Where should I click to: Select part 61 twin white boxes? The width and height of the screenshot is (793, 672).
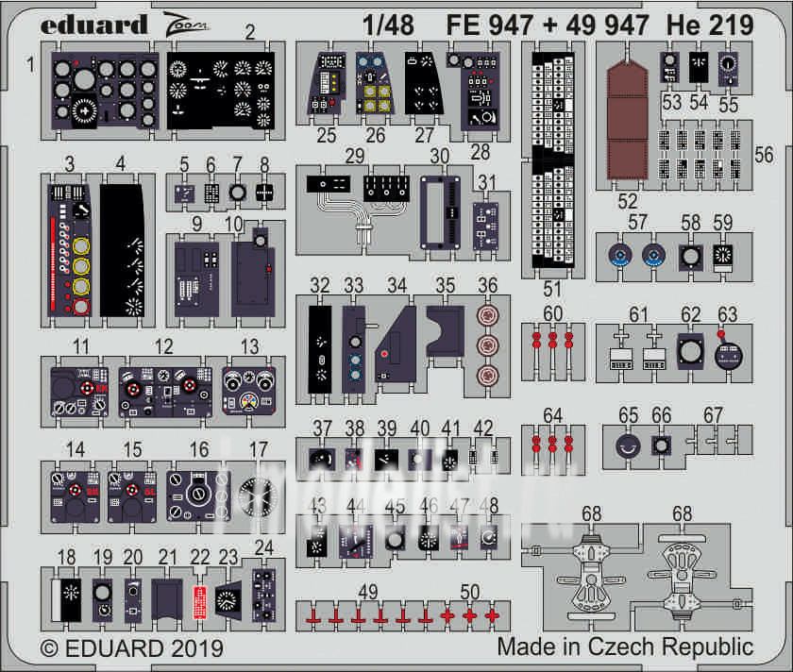click(638, 352)
